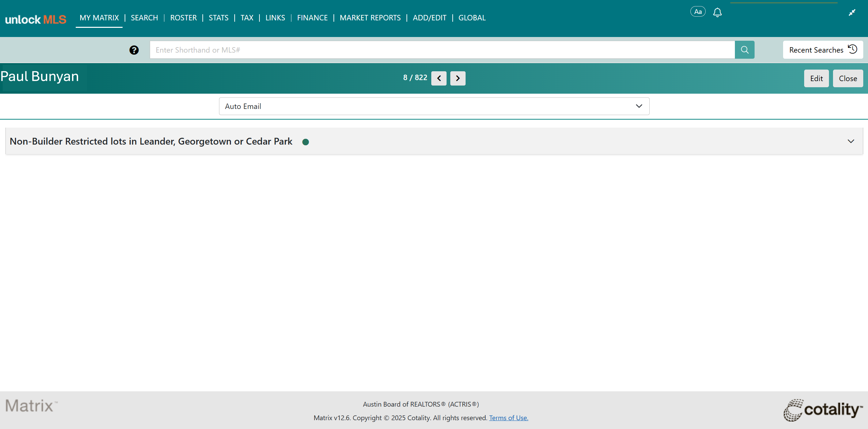
Task: Go to the next contact arrow
Action: click(458, 78)
